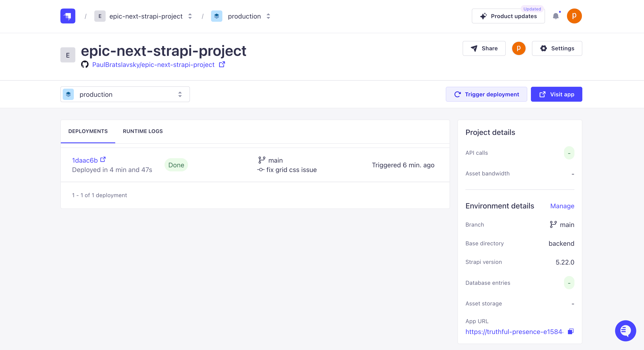Click the Strapi Cloud logo icon
The image size is (644, 350).
(x=68, y=16)
